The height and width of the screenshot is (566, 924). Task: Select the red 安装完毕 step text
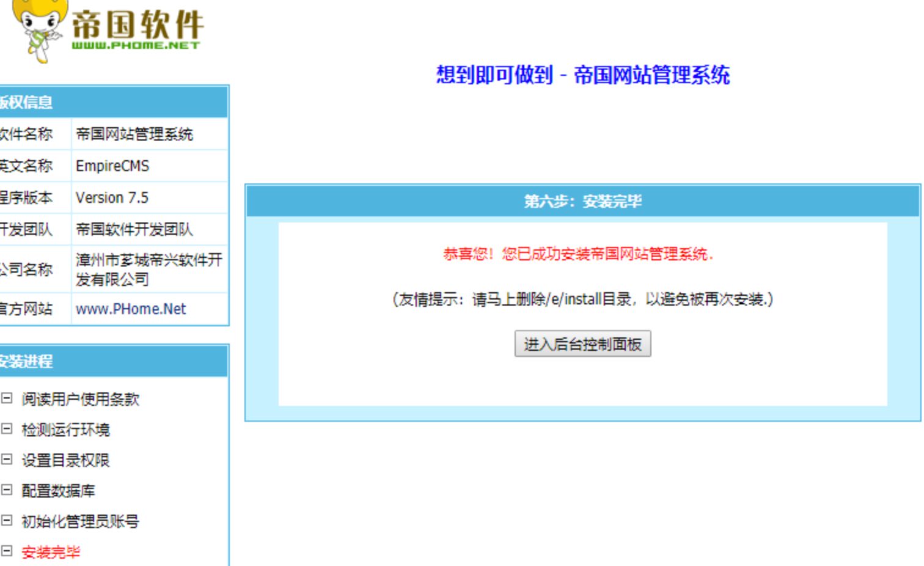(51, 552)
